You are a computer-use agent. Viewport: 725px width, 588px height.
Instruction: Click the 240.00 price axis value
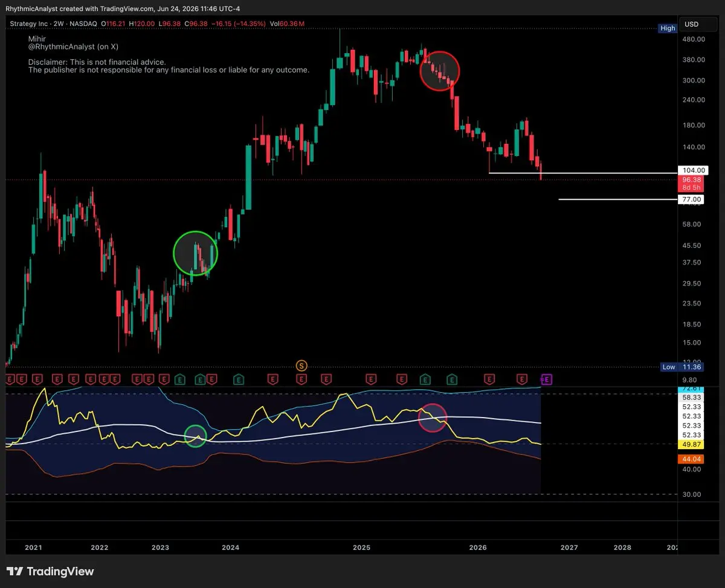(693, 100)
